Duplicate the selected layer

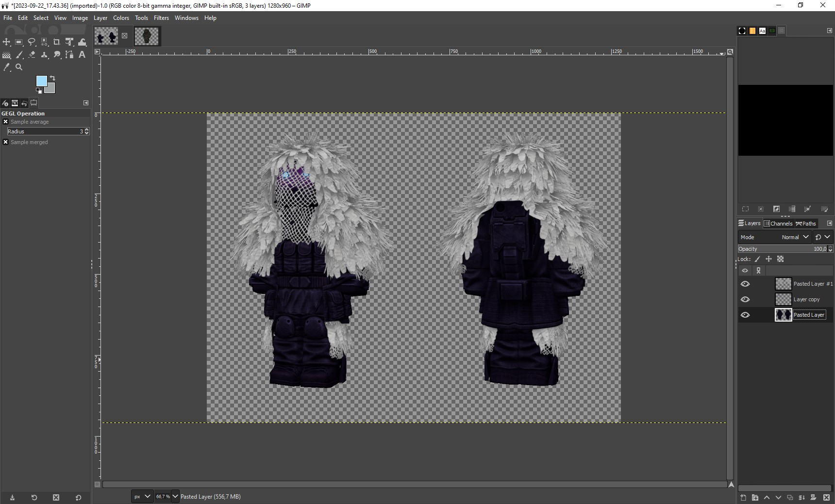click(790, 497)
